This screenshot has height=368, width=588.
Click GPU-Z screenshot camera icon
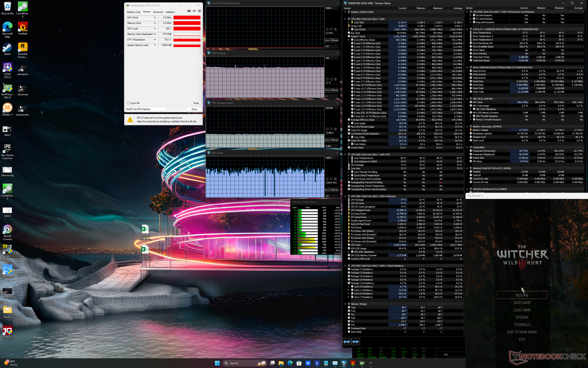[x=189, y=11]
